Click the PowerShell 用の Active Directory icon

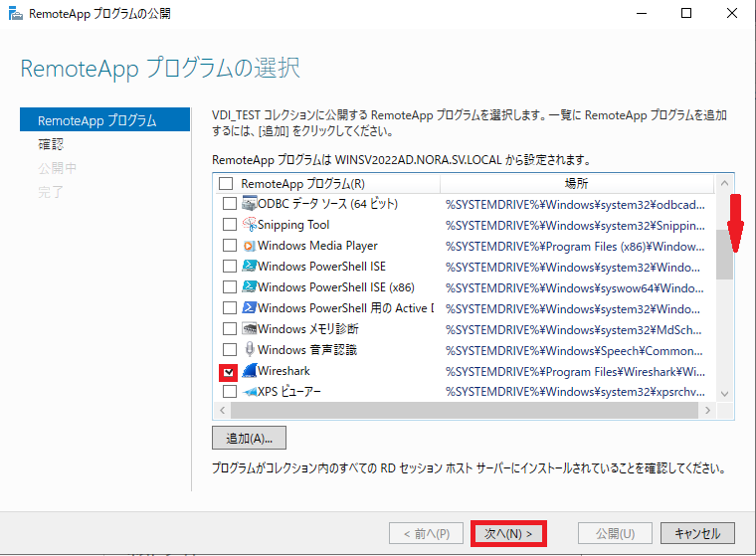pos(249,307)
